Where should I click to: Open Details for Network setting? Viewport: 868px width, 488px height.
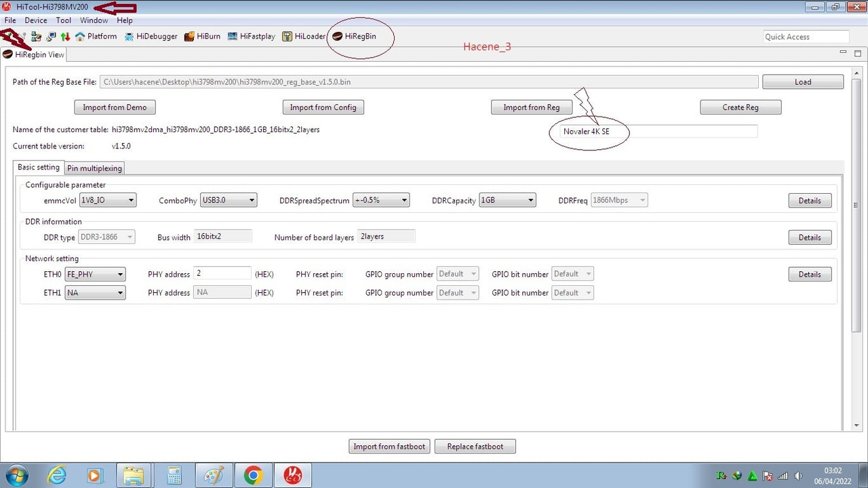pos(810,274)
